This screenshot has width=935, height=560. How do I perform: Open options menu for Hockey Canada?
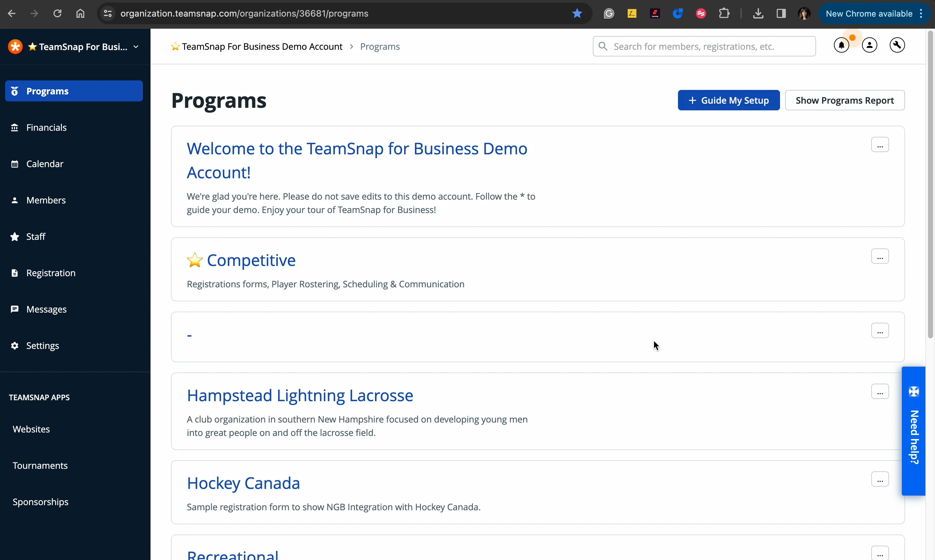point(880,480)
